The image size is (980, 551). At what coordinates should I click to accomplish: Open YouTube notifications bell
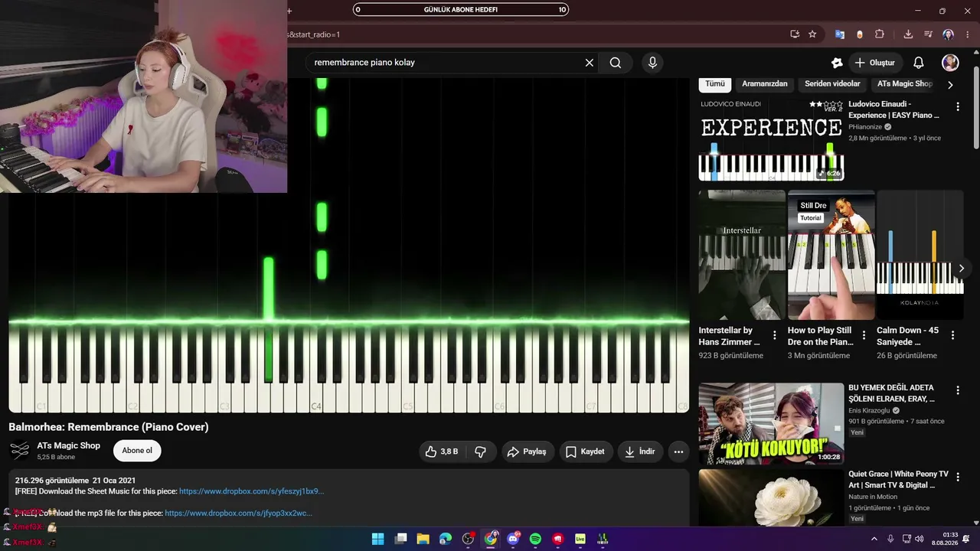[919, 63]
